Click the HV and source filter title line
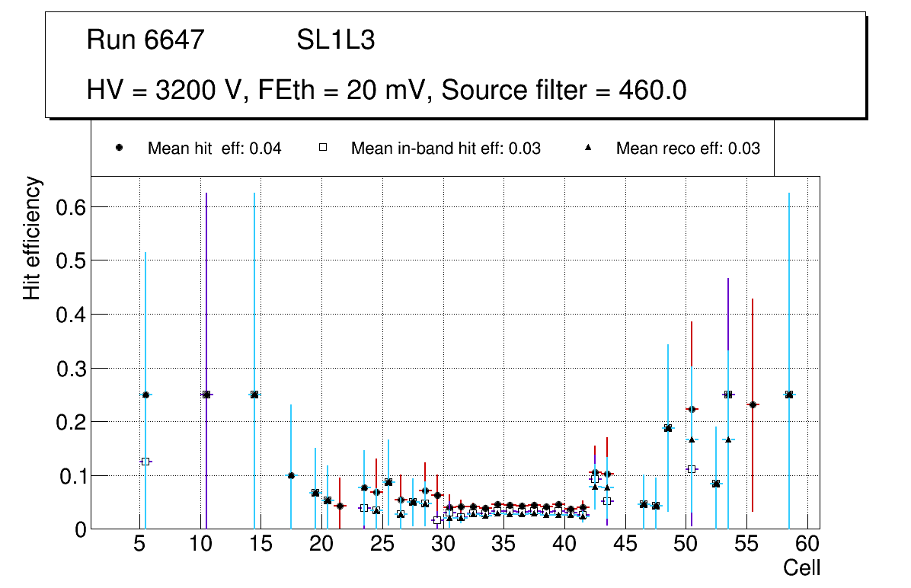 (x=387, y=91)
